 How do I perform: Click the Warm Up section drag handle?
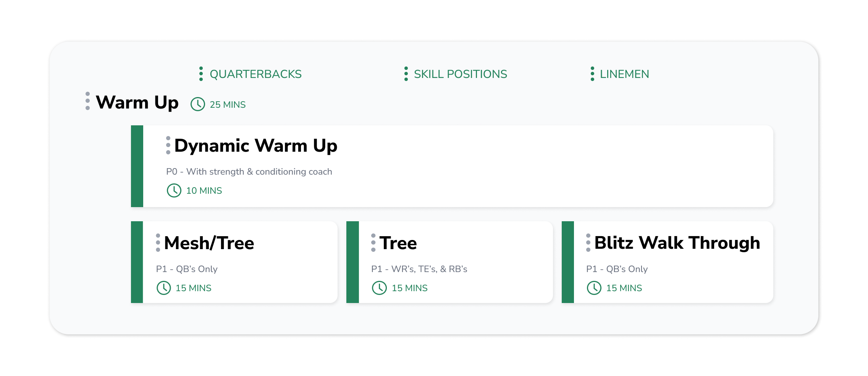click(x=88, y=101)
